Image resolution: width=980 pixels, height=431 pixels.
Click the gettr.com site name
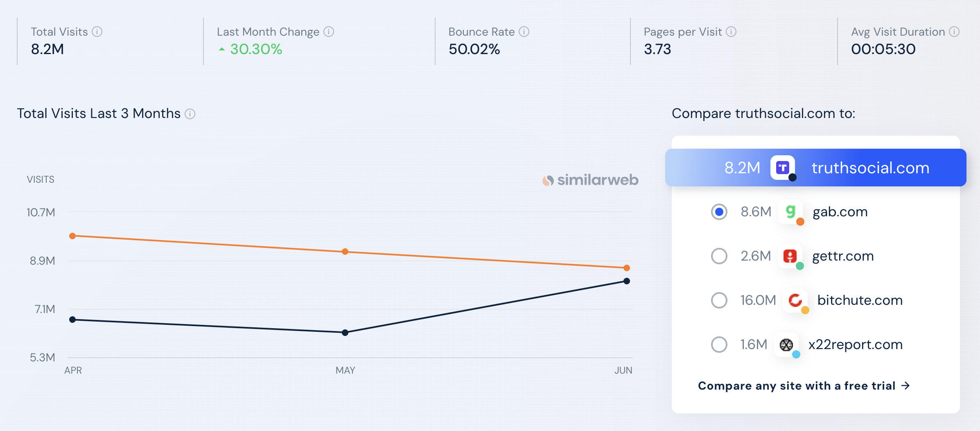coord(843,256)
